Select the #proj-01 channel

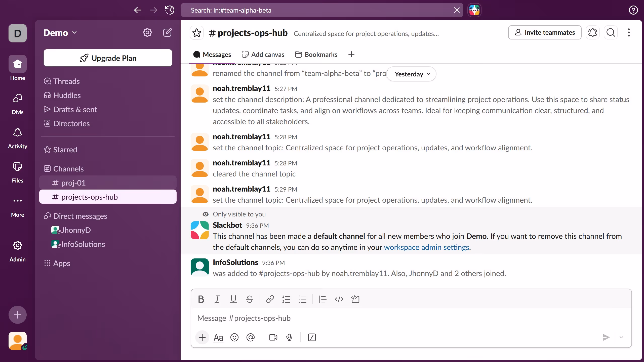point(108,183)
